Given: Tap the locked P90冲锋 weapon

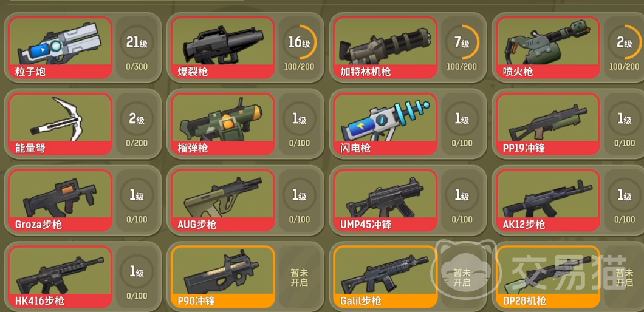Looking at the screenshot, I should 223,277.
